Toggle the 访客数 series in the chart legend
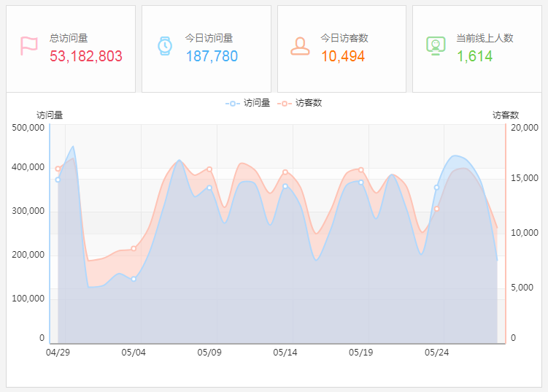Viewport: 548px width, 392px height. (299, 103)
